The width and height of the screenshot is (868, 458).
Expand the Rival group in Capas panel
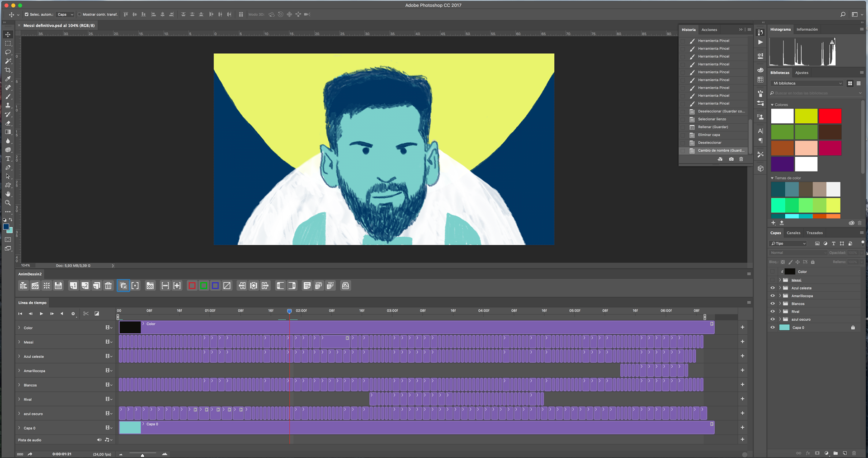(780, 311)
